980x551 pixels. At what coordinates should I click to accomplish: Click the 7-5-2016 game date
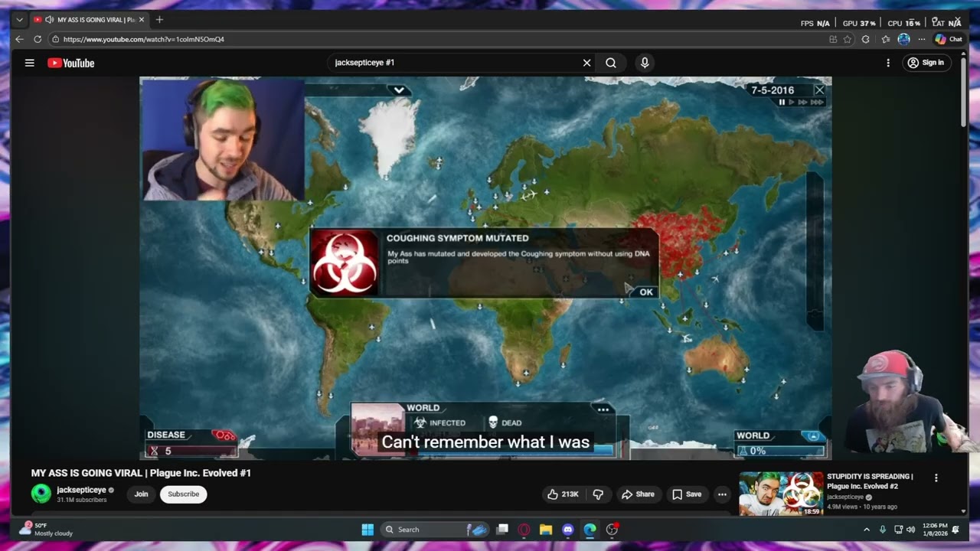tap(773, 90)
